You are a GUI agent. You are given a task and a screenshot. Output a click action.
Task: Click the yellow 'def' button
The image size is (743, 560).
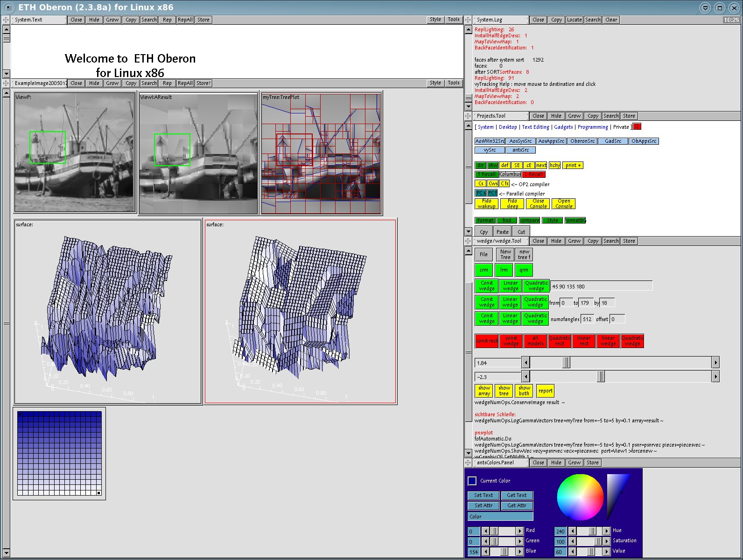coord(505,165)
